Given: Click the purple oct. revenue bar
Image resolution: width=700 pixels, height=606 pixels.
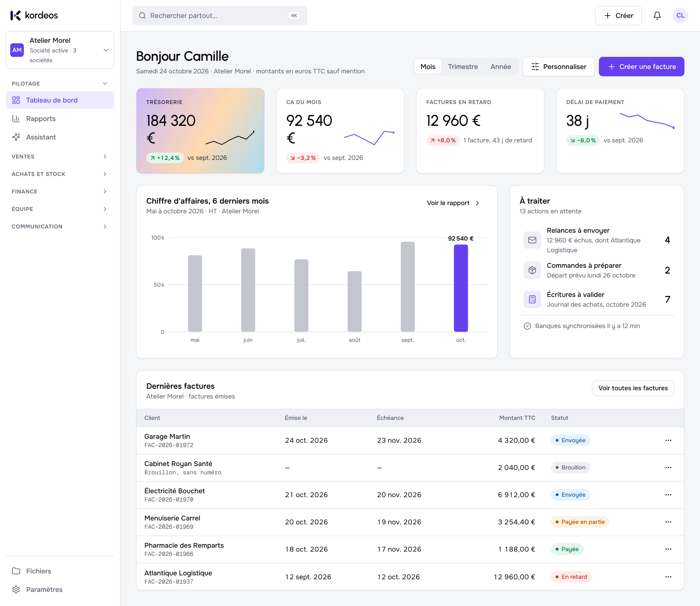Looking at the screenshot, I should (x=461, y=288).
